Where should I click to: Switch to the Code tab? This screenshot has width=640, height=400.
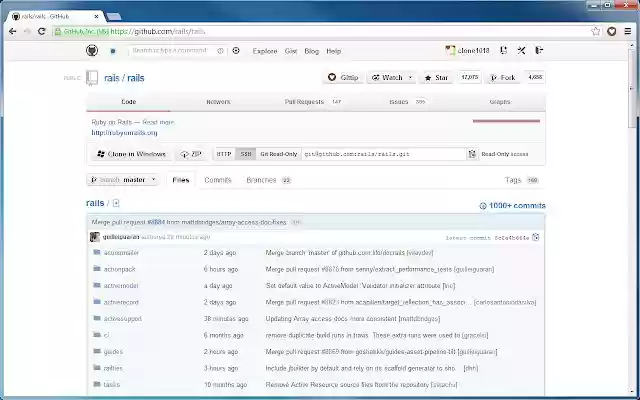click(x=129, y=102)
